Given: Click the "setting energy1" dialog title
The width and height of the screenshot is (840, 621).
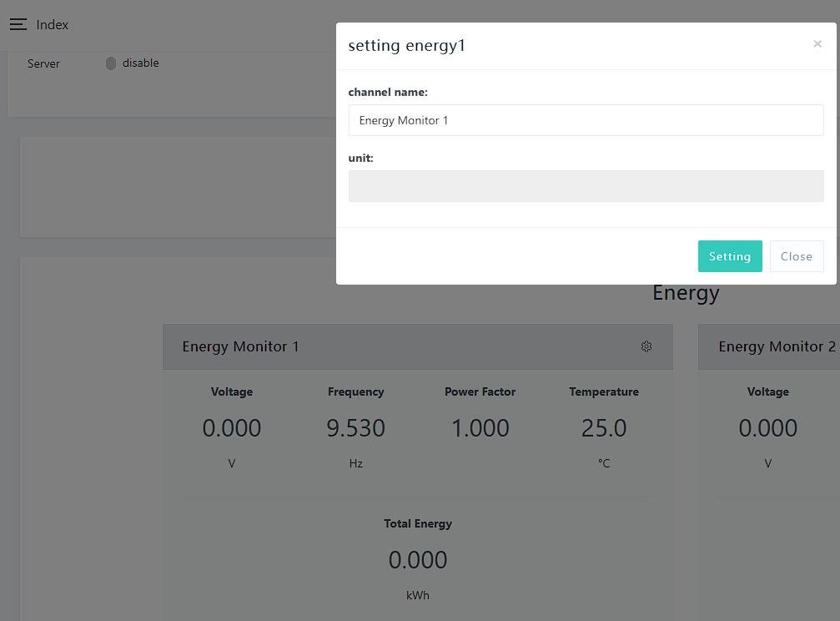Looking at the screenshot, I should 406,46.
